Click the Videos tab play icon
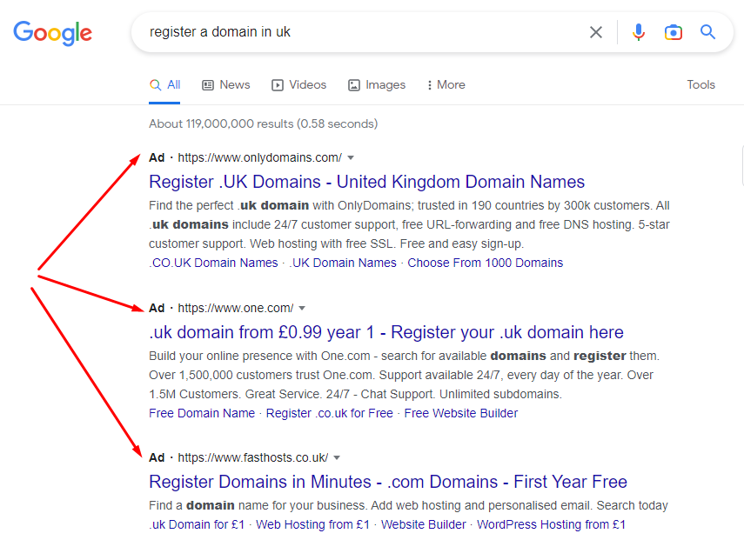Image resolution: width=744 pixels, height=560 pixels. [x=277, y=85]
